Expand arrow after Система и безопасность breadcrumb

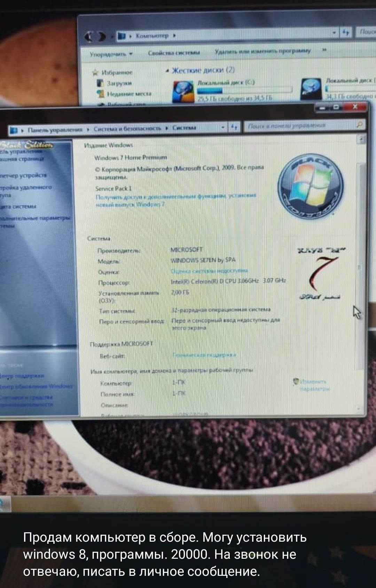coord(167,128)
